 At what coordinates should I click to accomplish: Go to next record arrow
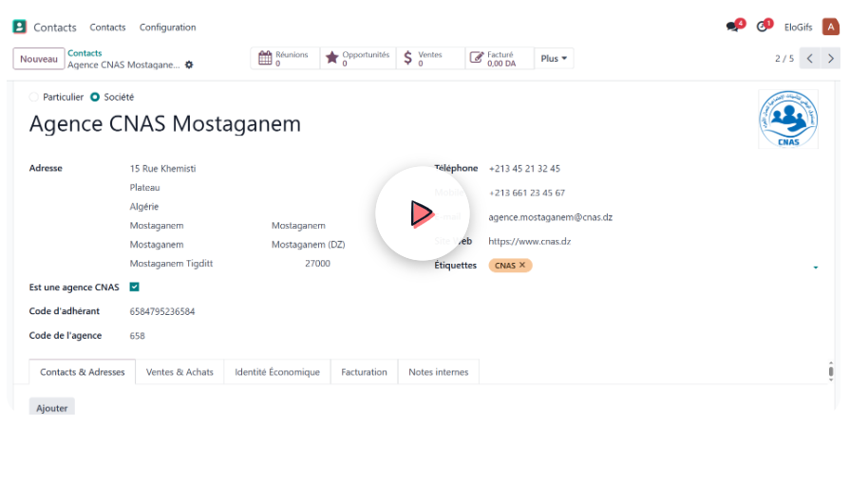coord(831,59)
